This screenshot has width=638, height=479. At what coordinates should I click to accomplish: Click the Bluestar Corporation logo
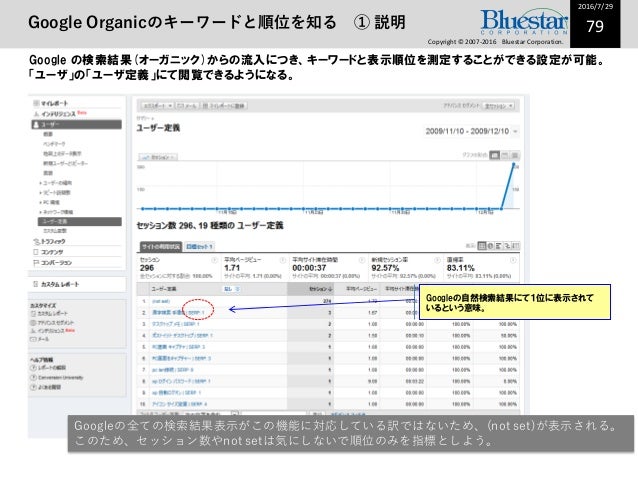[x=524, y=22]
